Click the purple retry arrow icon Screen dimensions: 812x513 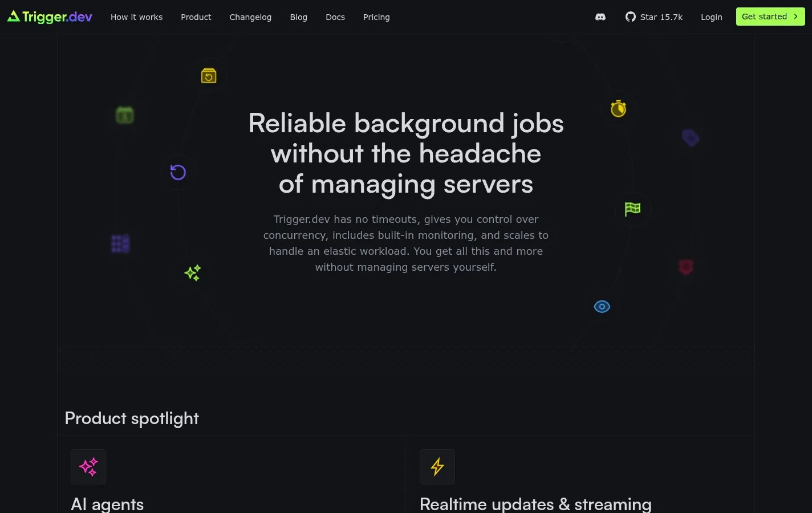[x=178, y=172]
